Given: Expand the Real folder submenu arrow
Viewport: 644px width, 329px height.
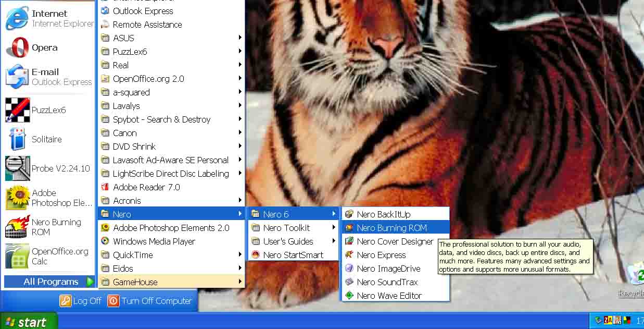Looking at the screenshot, I should pyautogui.click(x=240, y=65).
